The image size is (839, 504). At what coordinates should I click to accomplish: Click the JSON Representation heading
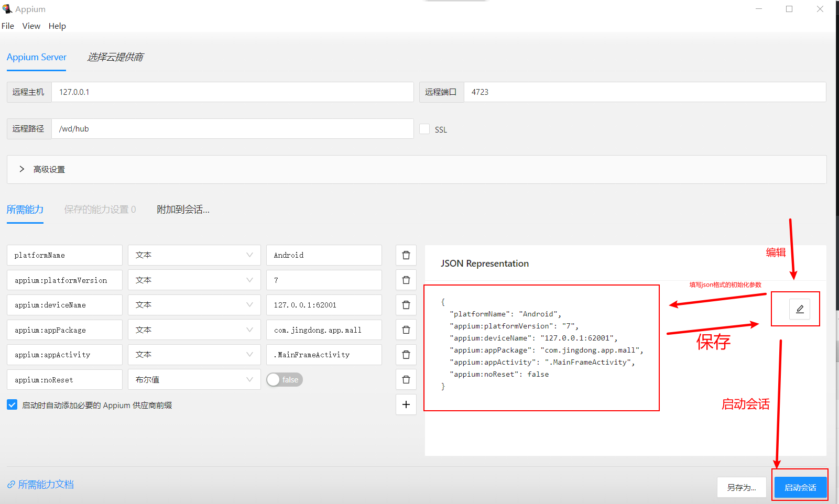point(485,264)
